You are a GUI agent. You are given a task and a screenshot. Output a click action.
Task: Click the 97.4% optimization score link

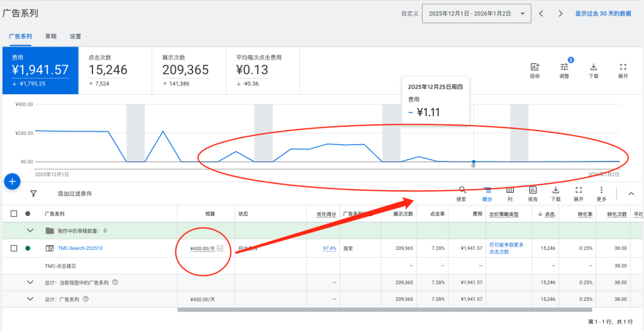click(x=330, y=248)
